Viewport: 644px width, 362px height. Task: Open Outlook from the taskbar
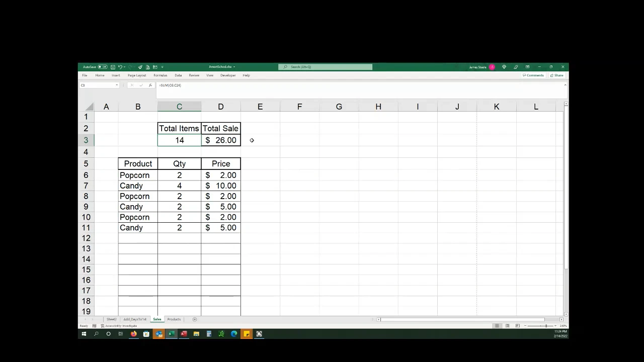click(159, 334)
